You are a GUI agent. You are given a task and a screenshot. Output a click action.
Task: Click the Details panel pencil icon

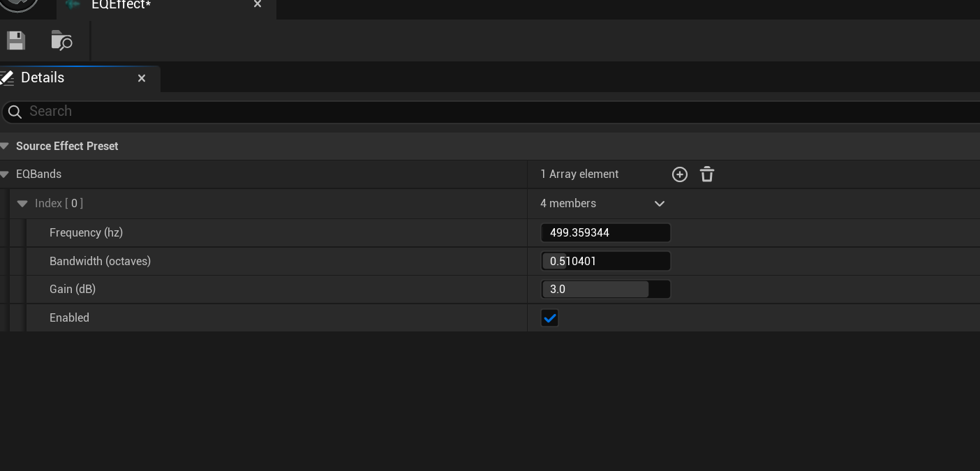(6, 78)
